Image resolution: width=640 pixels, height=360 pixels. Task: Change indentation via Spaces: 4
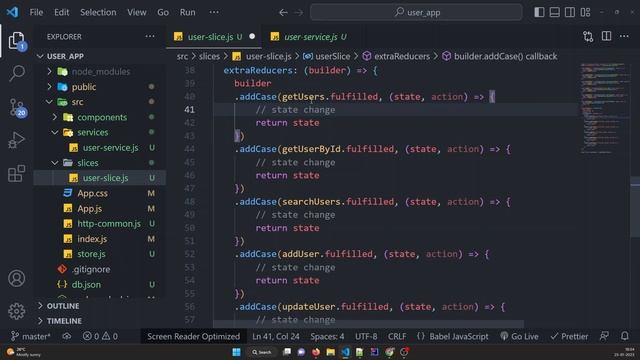tap(327, 336)
